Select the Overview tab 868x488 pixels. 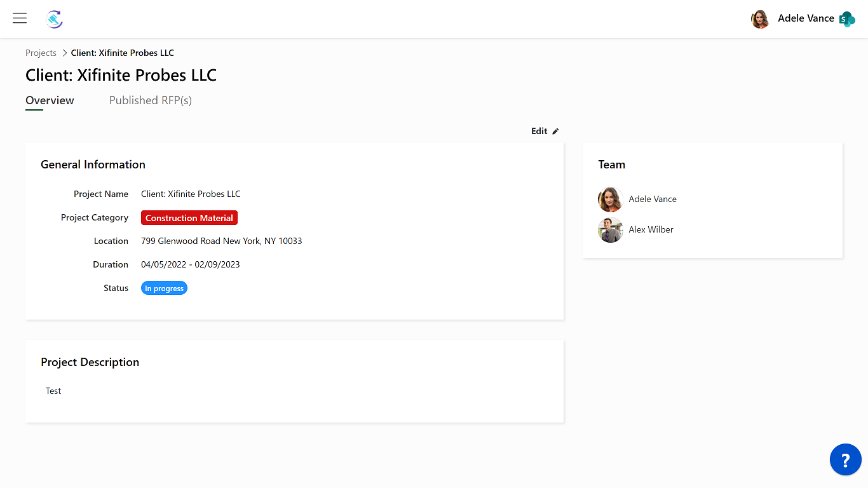(x=50, y=100)
